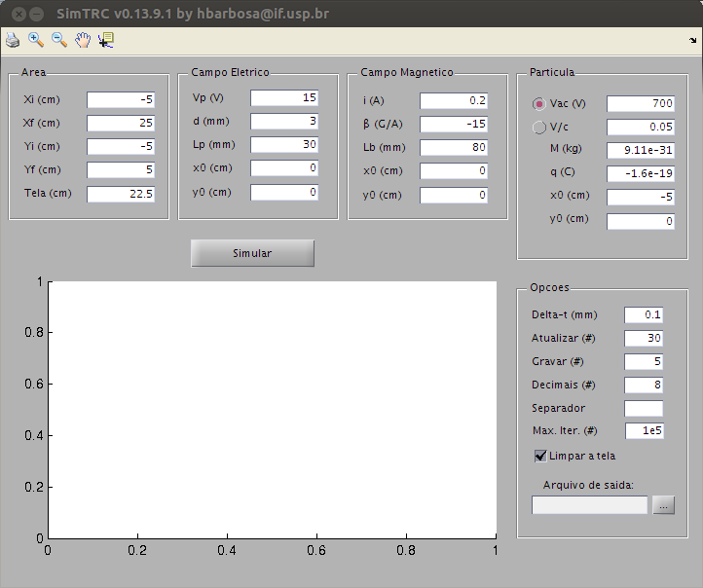This screenshot has height=588, width=703.
Task: Click Campo Magnetico y0 (cm) field
Action: tap(454, 195)
